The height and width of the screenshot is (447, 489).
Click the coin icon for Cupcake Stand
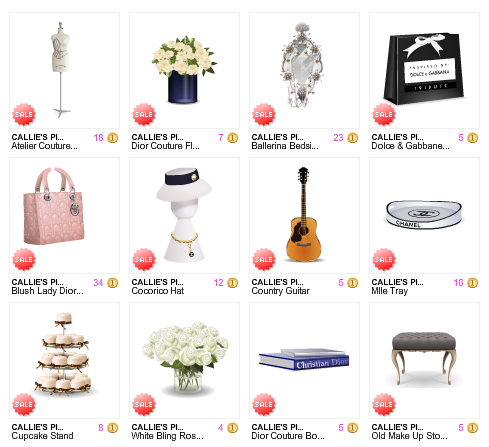(113, 428)
